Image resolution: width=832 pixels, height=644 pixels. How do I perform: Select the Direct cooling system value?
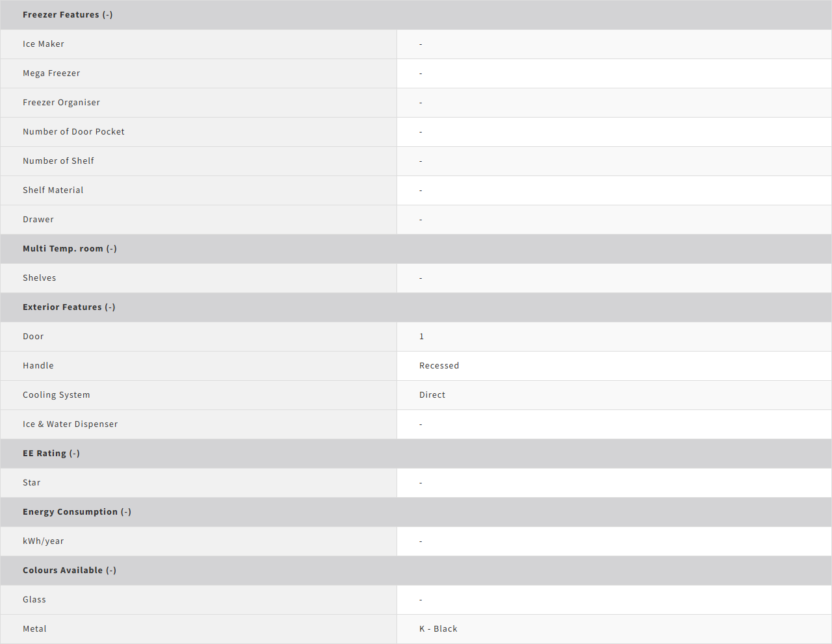click(x=432, y=395)
